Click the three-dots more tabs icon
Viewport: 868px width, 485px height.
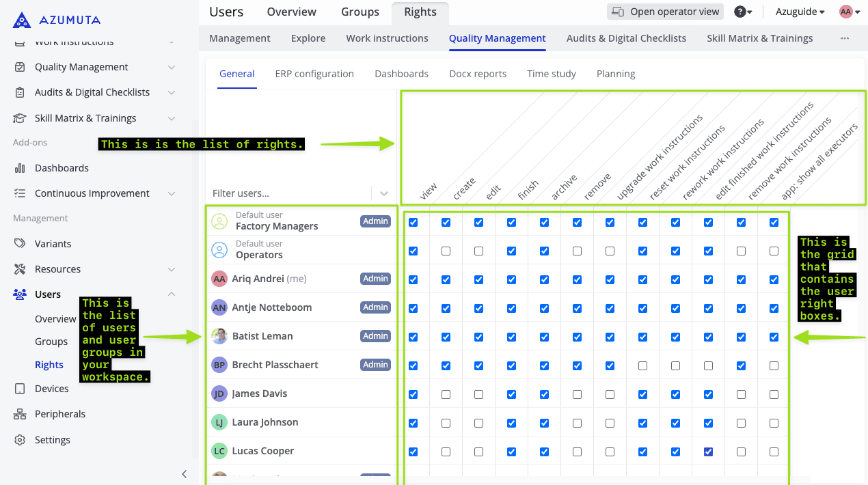845,38
